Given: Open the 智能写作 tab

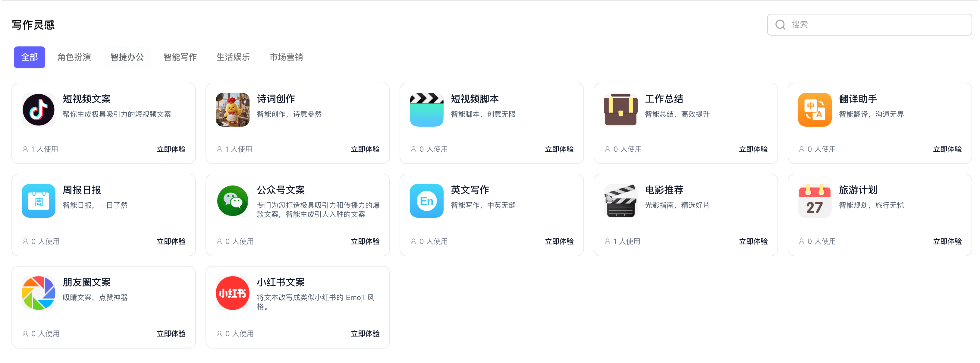Looking at the screenshot, I should (x=180, y=57).
